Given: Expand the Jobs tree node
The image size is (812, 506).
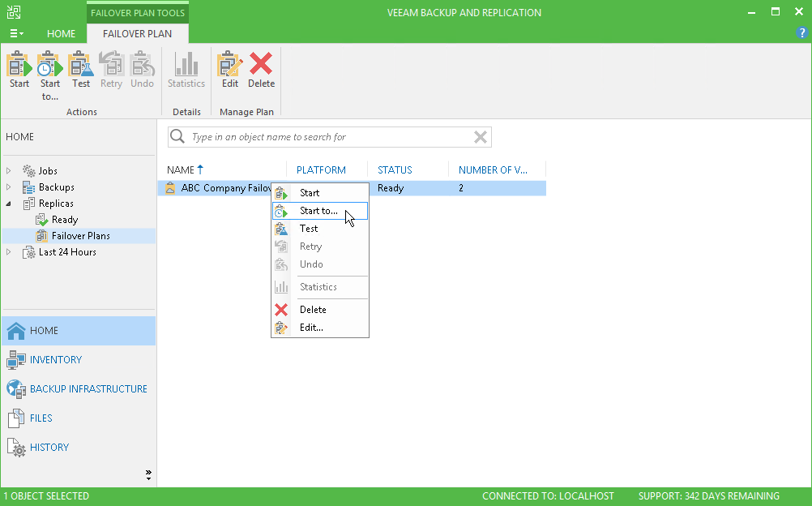Looking at the screenshot, I should pyautogui.click(x=8, y=170).
